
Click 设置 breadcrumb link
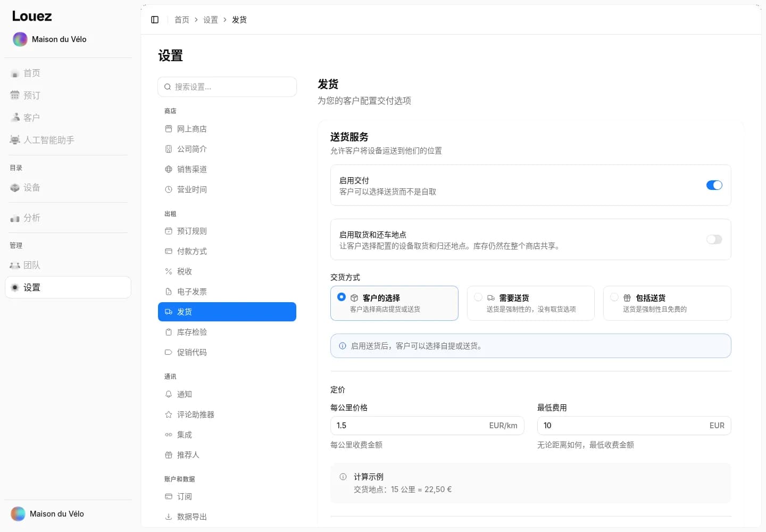coord(211,20)
